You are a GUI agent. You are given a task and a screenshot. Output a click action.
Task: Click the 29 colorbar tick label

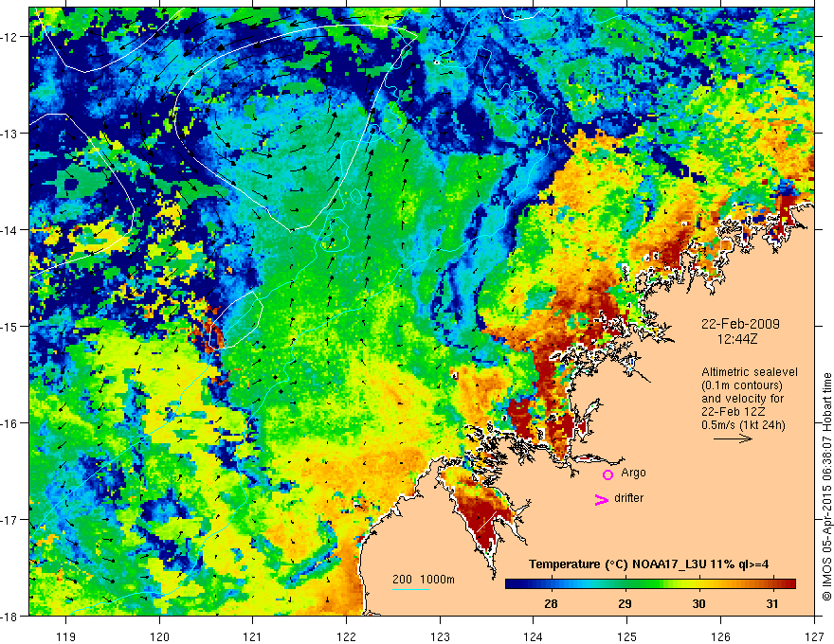point(625,603)
